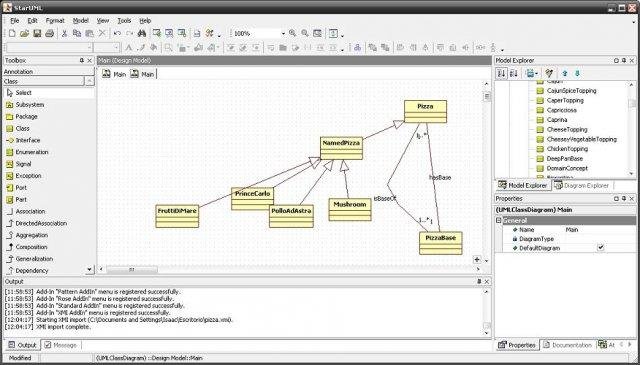
Task: Open the font size combo box
Action: pyautogui.click(x=106, y=48)
